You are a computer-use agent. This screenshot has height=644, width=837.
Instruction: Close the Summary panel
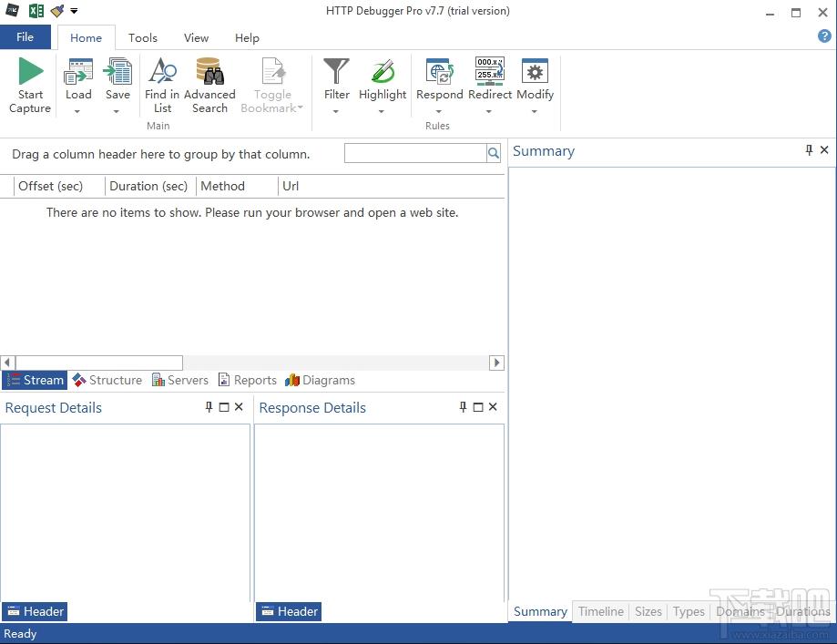824,150
